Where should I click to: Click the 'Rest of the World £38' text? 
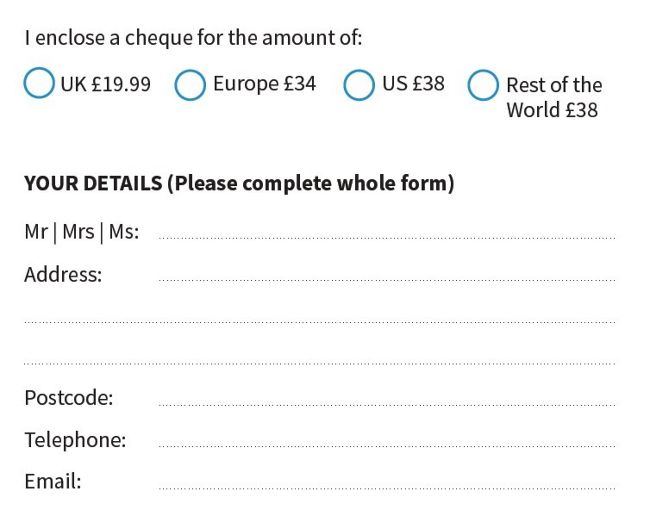click(x=553, y=97)
